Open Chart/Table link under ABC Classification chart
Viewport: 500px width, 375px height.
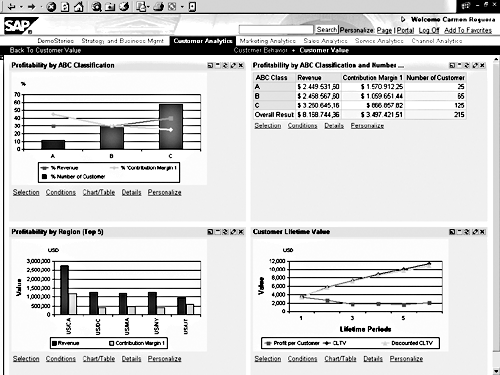point(99,193)
